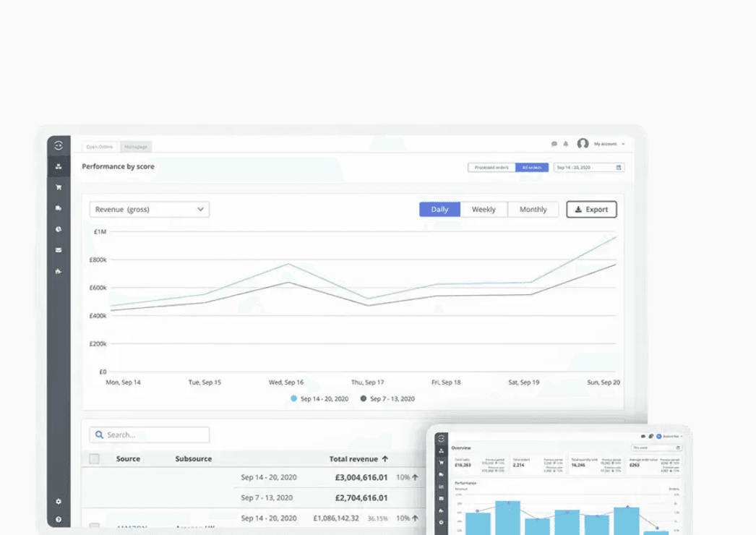Click the Overview heading in the small window
This screenshot has width=756, height=535.
(461, 448)
